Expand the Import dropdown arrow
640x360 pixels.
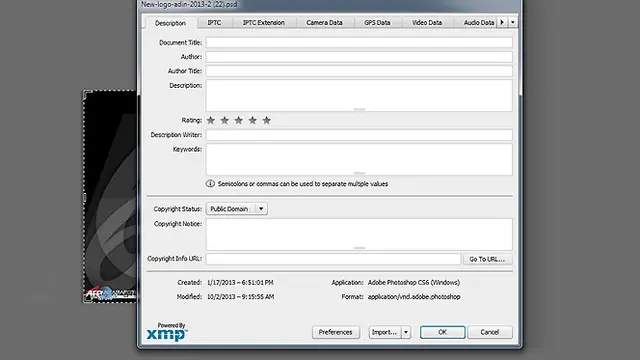[x=406, y=332]
